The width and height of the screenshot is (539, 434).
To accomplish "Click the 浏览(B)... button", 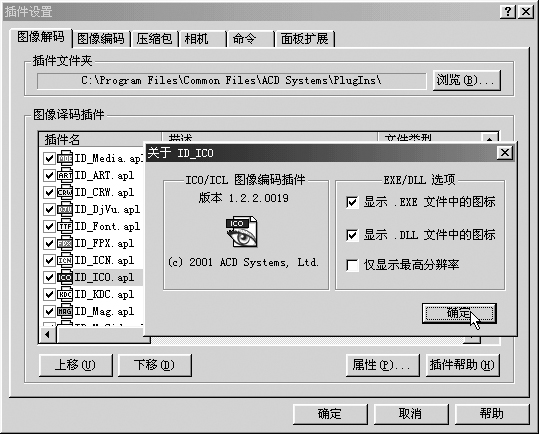I will (x=466, y=80).
